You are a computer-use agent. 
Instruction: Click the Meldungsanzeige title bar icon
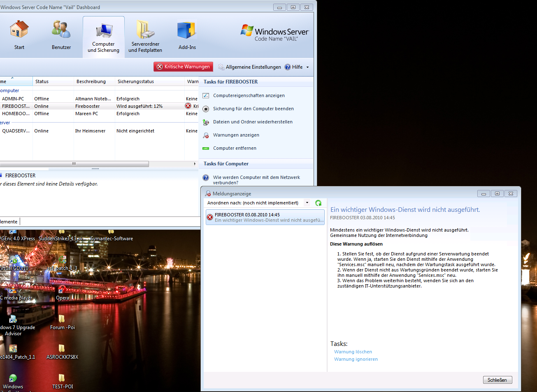pos(208,193)
